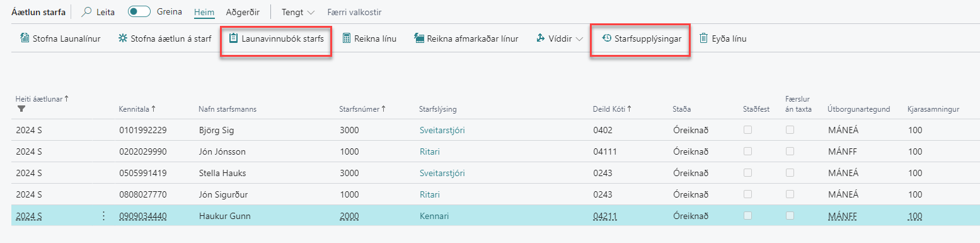
Task: Click the Starfsupplýsingar history icon
Action: click(x=606, y=39)
